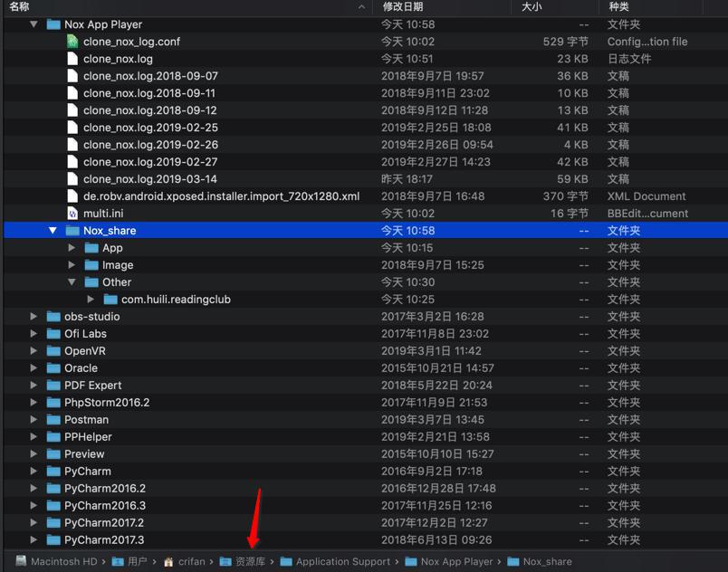Select the clone_nox.log.2019-02-25 file name
Viewport: 728px width, 572px height.
pos(150,128)
